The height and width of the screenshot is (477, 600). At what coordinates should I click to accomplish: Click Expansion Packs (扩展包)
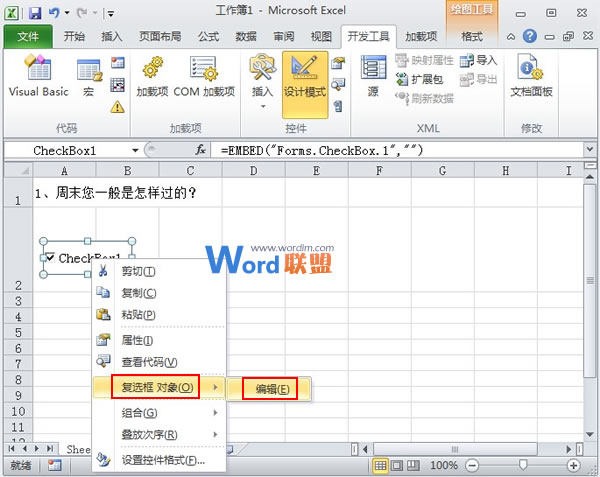(x=419, y=79)
